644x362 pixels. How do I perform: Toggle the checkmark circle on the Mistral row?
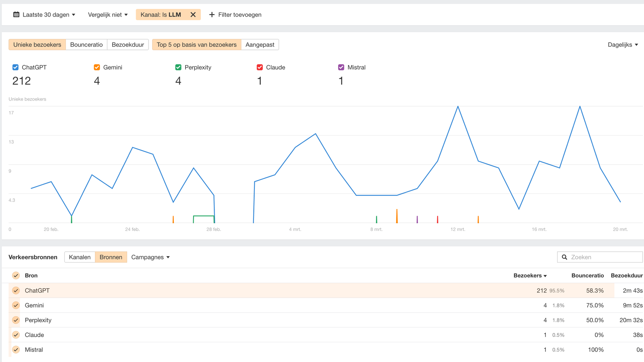[16, 350]
